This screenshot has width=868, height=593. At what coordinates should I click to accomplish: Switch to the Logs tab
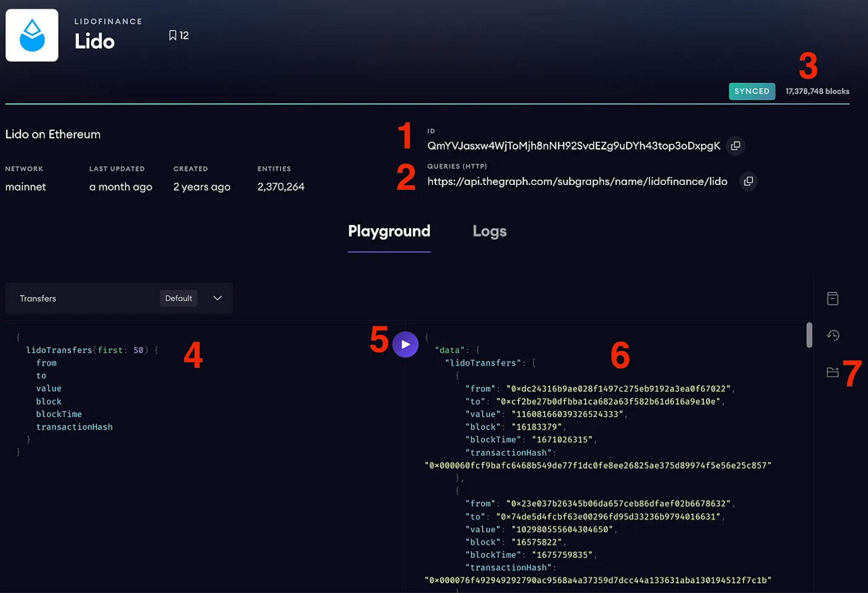coord(490,232)
